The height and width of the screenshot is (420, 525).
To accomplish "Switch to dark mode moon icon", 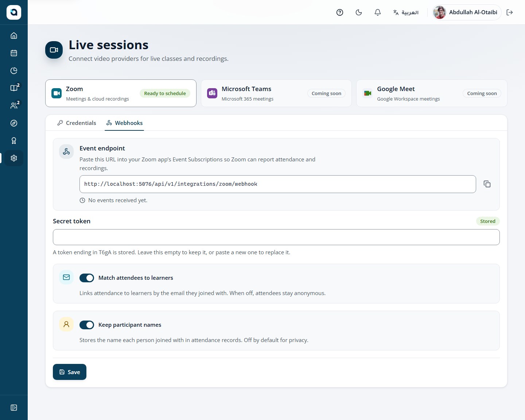I will [359, 12].
